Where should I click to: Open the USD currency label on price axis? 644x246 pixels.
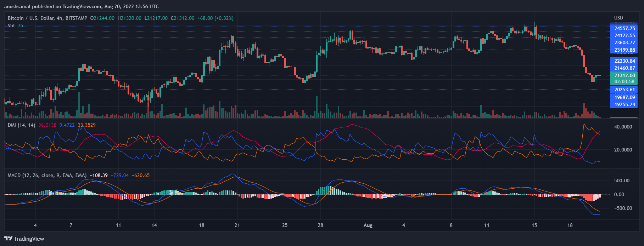point(618,18)
